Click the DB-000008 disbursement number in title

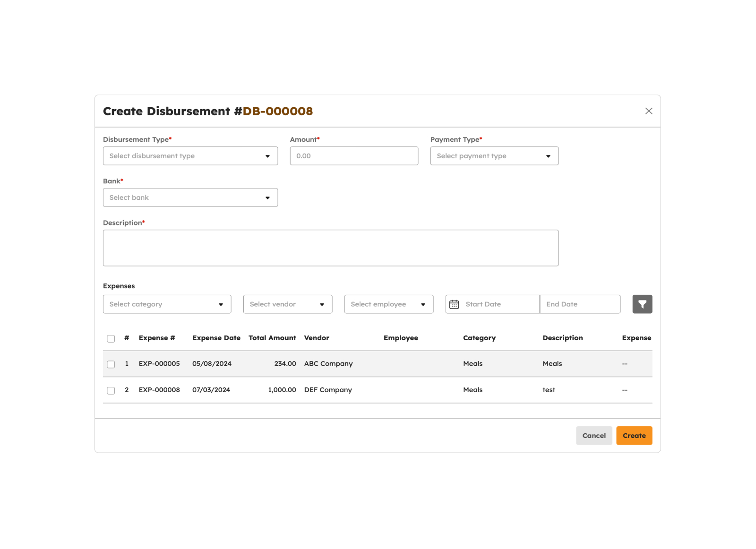tap(278, 111)
